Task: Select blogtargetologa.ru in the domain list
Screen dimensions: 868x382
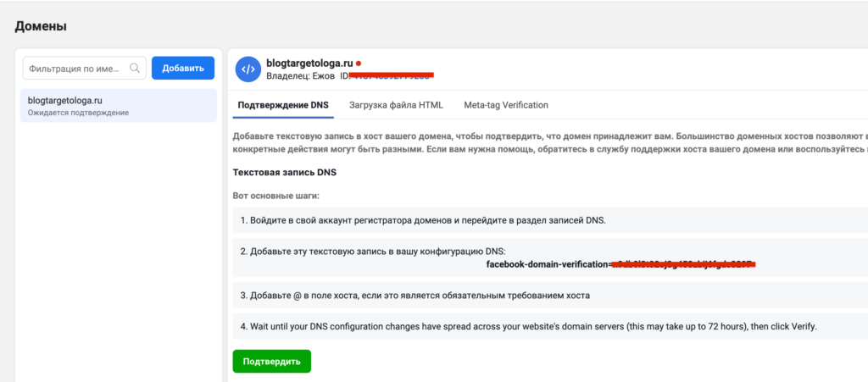Action: click(119, 105)
